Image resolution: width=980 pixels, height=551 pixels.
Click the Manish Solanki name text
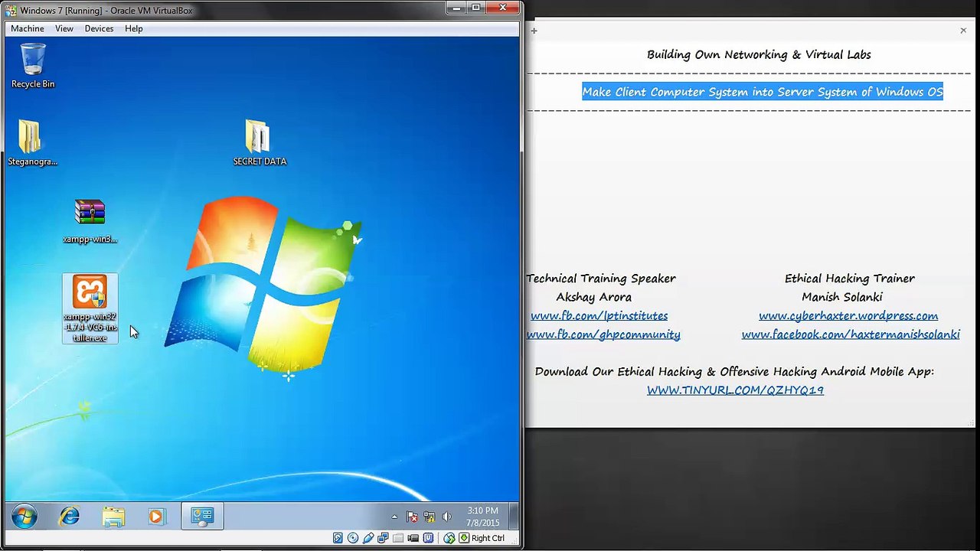[x=842, y=297]
